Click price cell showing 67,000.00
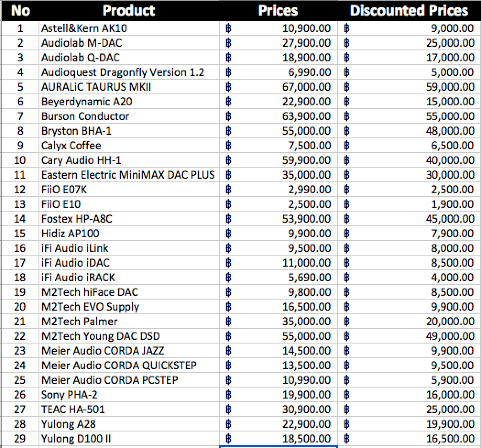The width and height of the screenshot is (481, 448). tap(306, 87)
